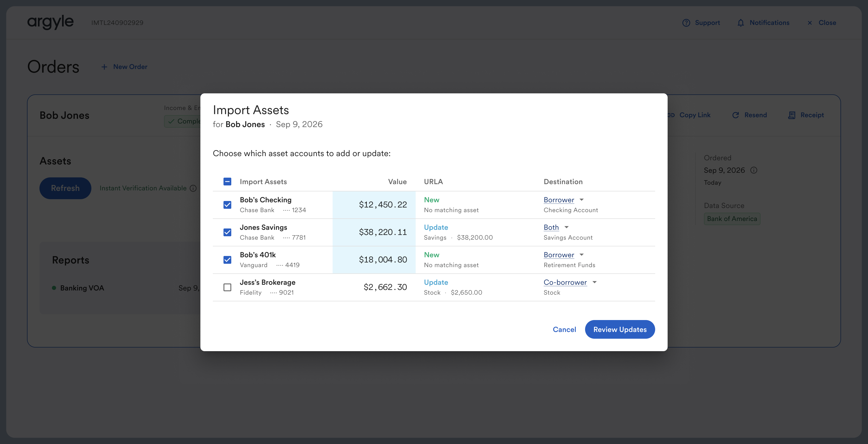Click the Jones Savings account name
This screenshot has width=868, height=444.
pyautogui.click(x=263, y=227)
